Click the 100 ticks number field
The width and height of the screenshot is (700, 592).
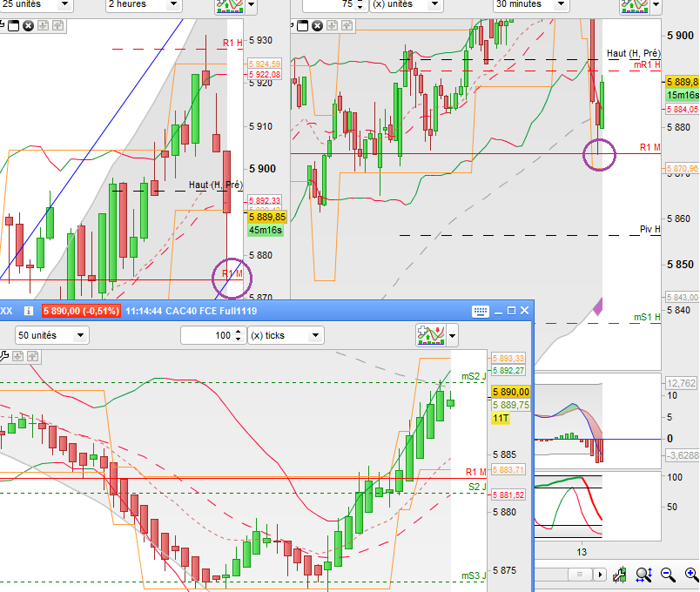[x=207, y=335]
